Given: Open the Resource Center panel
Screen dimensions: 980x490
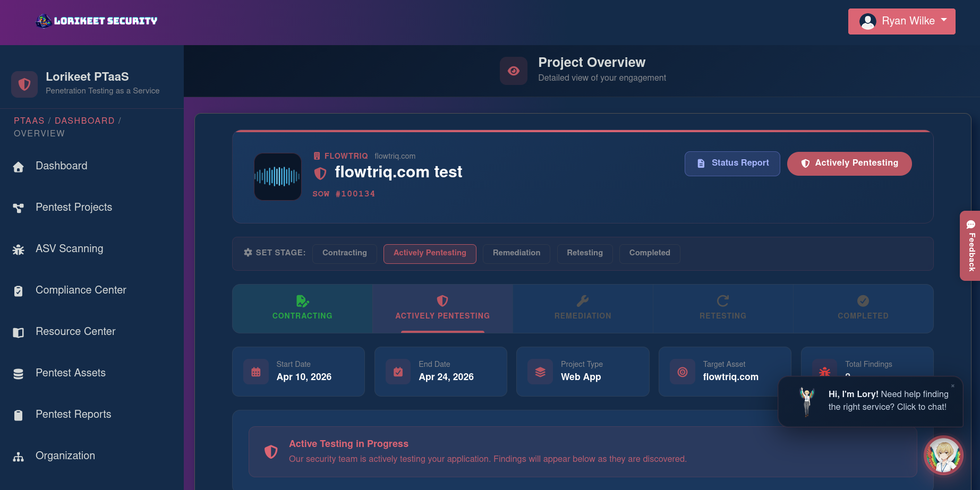Looking at the screenshot, I should pos(75,331).
